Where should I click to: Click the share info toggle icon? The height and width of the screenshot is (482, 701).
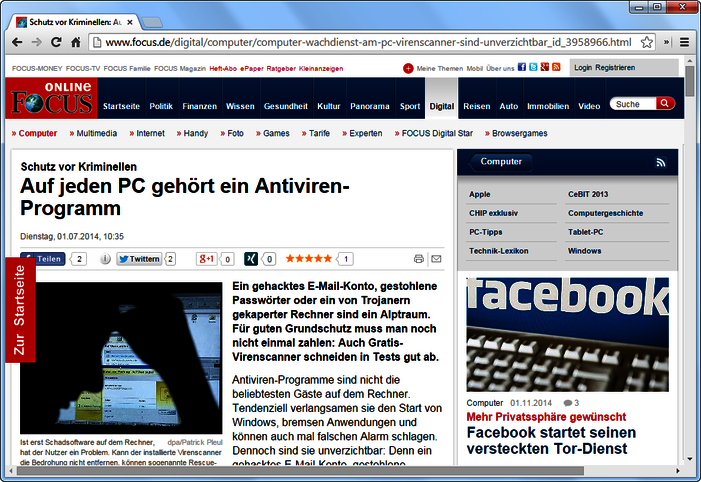click(105, 259)
